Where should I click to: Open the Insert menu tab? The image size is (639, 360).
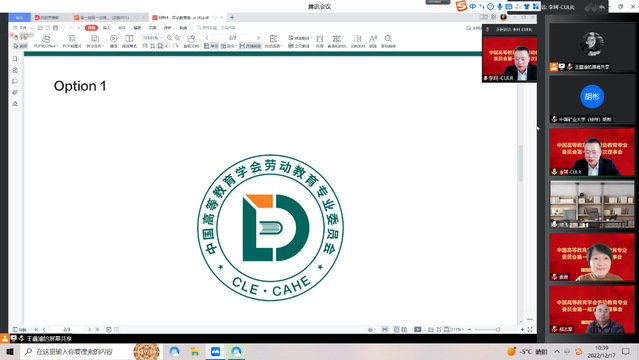pyautogui.click(x=106, y=28)
